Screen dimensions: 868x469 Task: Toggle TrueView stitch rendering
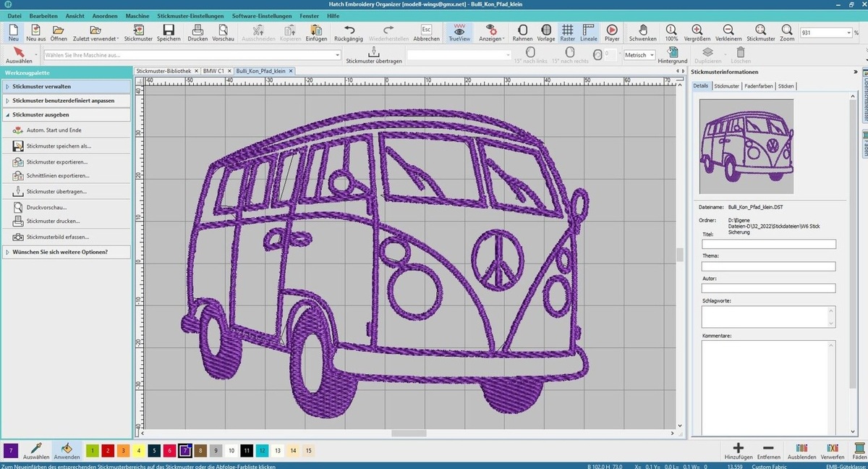tap(459, 33)
